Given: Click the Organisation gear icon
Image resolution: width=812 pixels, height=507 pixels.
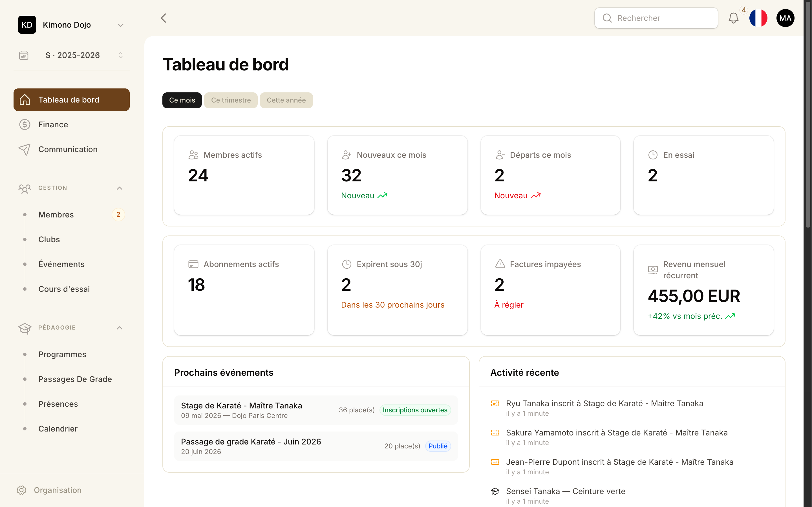Looking at the screenshot, I should click(22, 490).
